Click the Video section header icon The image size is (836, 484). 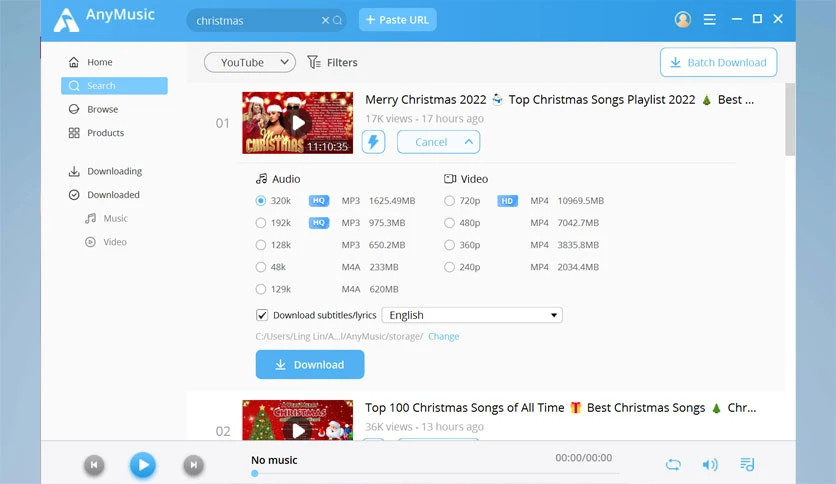[x=450, y=179]
